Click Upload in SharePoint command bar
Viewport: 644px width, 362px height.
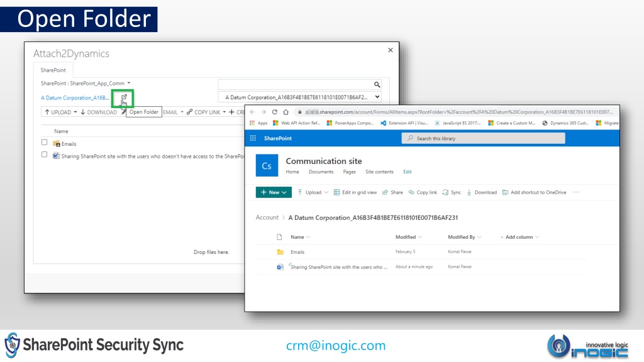click(x=313, y=192)
